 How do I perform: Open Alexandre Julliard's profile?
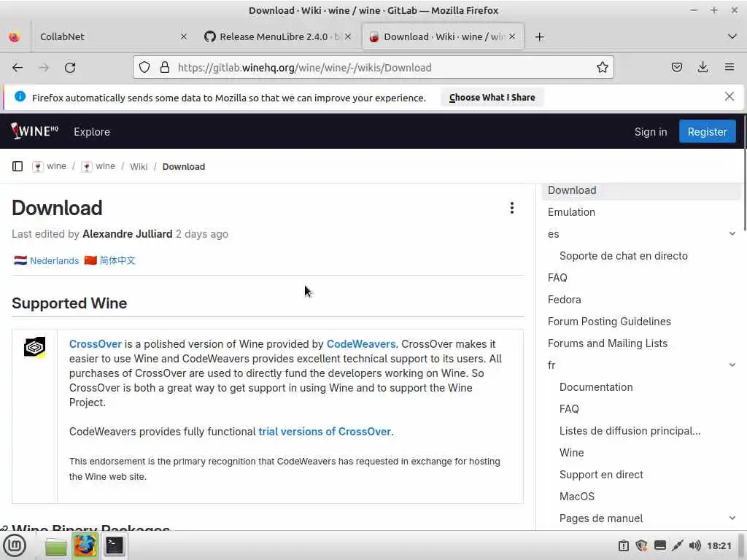coord(127,234)
